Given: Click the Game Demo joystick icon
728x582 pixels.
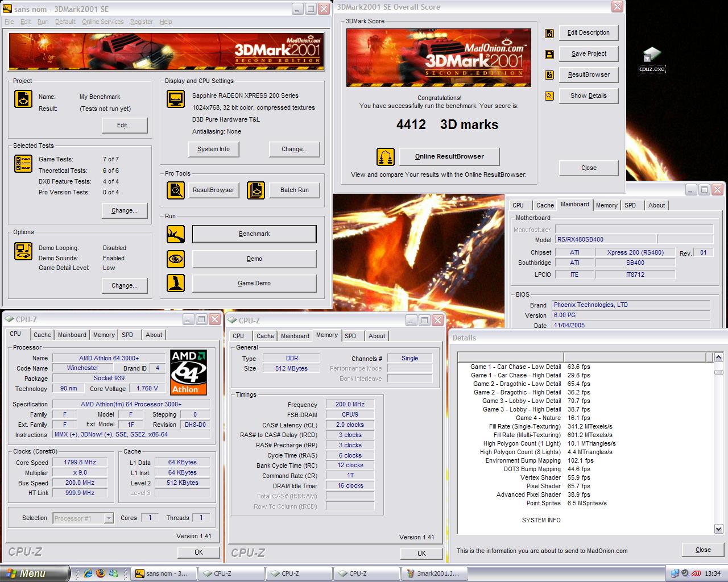Looking at the screenshot, I should pos(176,283).
